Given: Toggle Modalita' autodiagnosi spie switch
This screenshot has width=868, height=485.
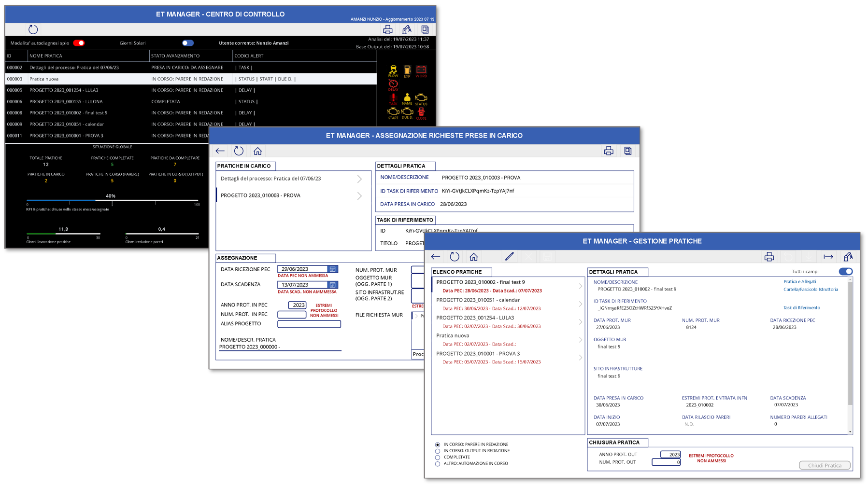Looking at the screenshot, I should pos(79,43).
